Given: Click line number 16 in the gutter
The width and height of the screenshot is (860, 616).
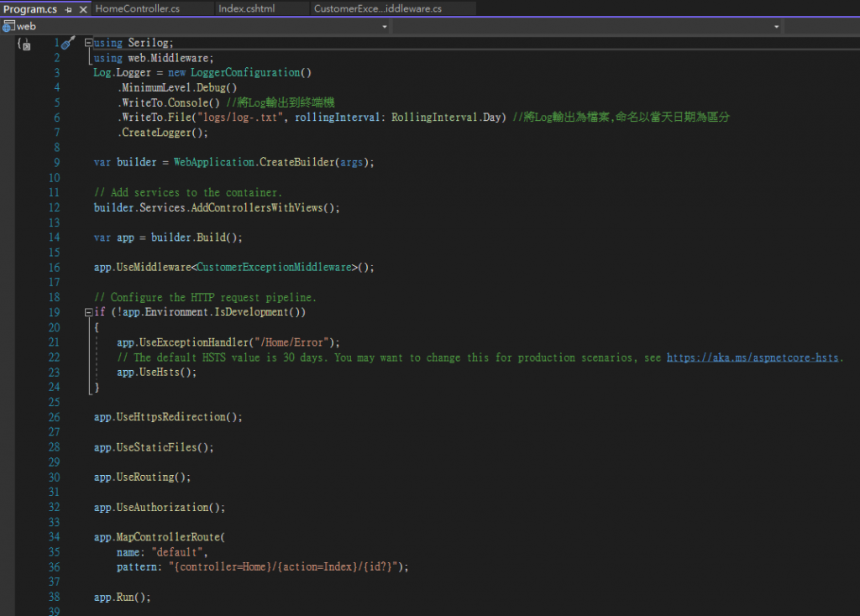Looking at the screenshot, I should point(55,268).
